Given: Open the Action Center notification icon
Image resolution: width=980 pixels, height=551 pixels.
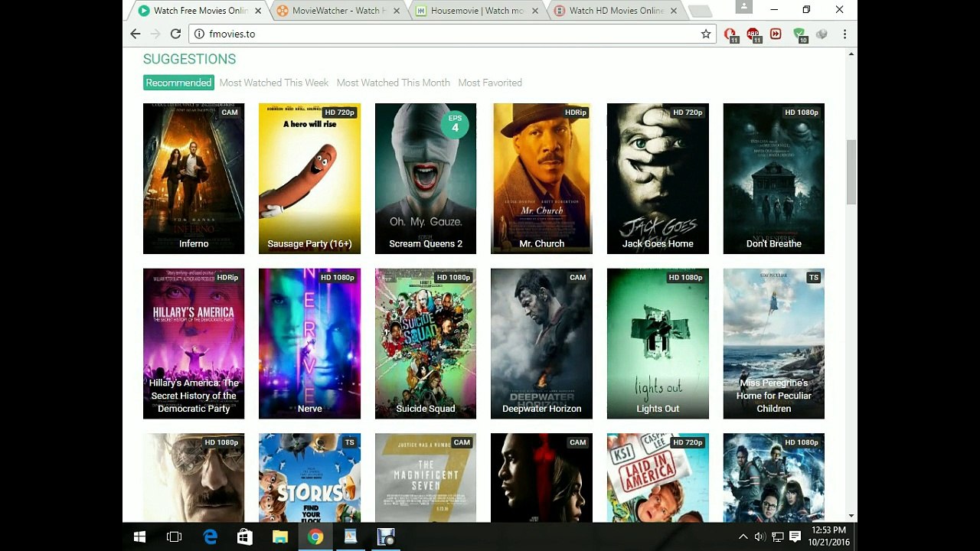Looking at the screenshot, I should pos(795,537).
